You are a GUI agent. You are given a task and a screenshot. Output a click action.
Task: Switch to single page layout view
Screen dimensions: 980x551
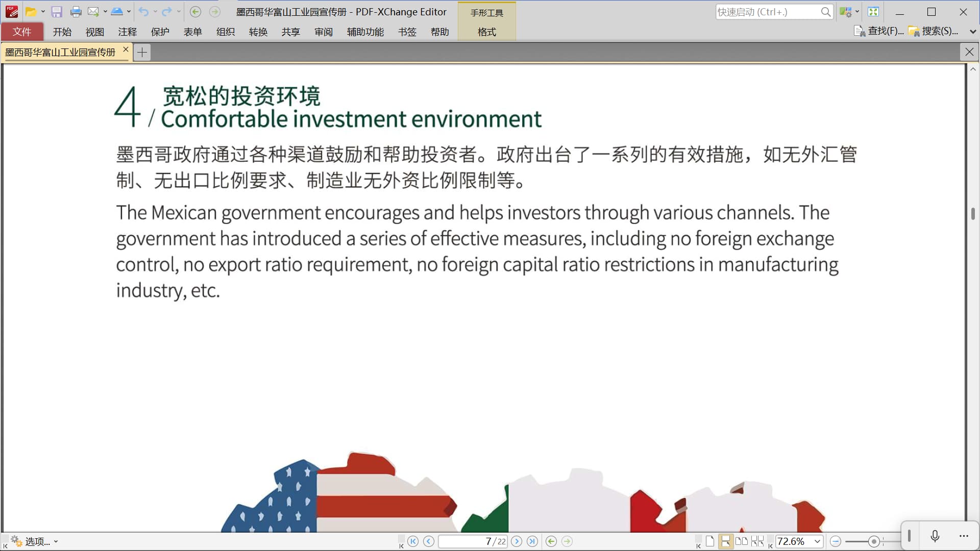pos(709,541)
